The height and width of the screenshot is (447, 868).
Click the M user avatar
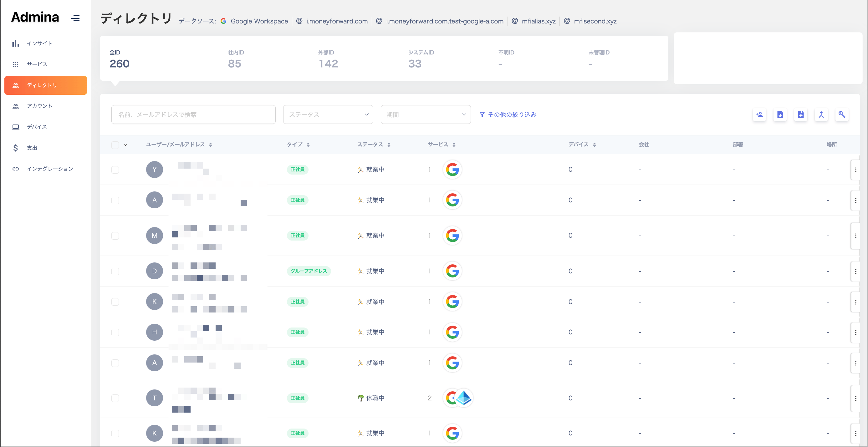coord(154,236)
